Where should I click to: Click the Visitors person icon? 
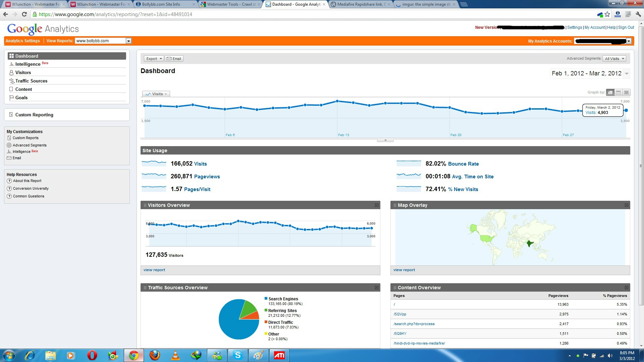click(x=11, y=72)
